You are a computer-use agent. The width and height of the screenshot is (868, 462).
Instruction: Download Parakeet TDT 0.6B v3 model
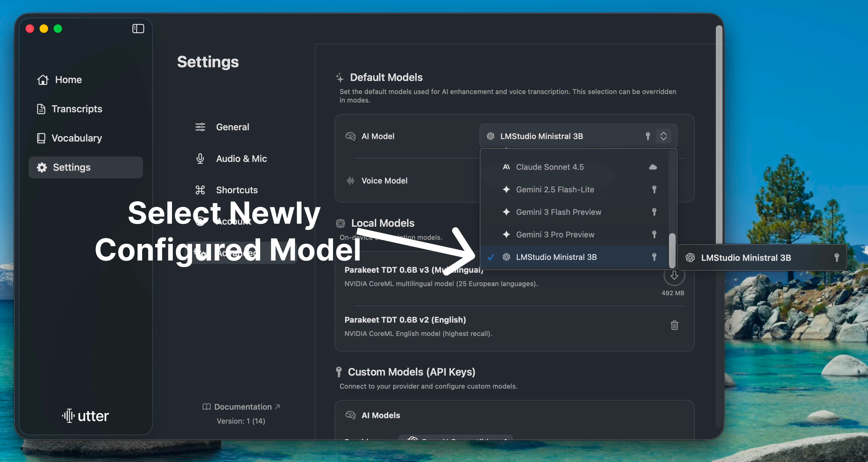674,276
